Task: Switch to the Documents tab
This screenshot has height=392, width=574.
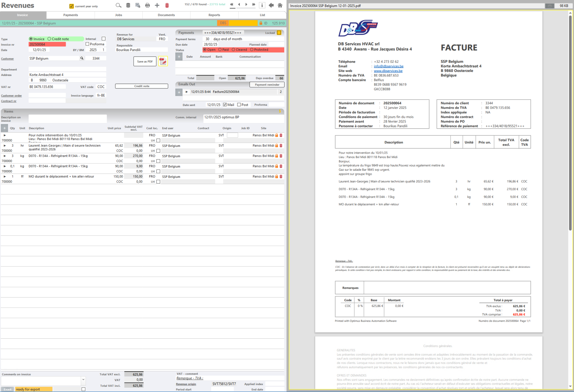Action: click(166, 15)
